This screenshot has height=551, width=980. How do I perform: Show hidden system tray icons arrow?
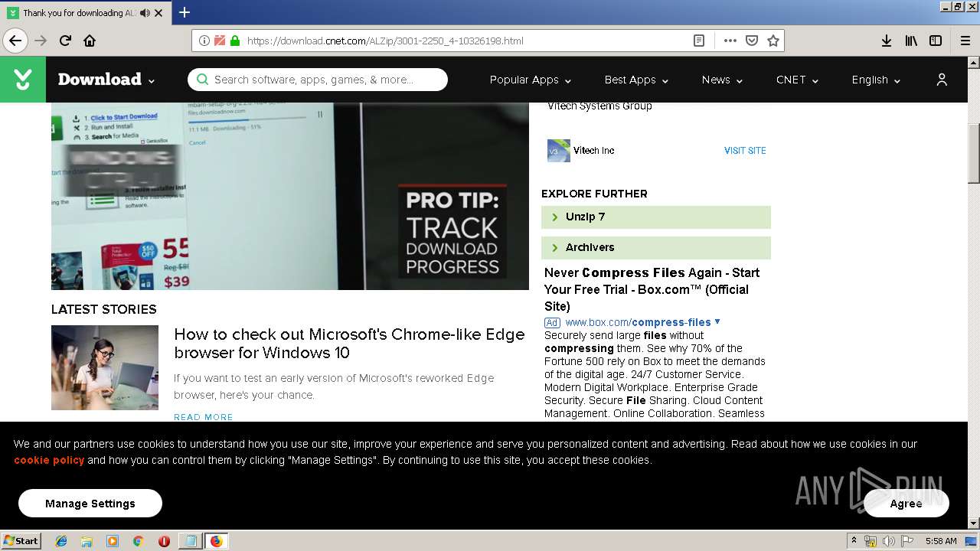[854, 541]
